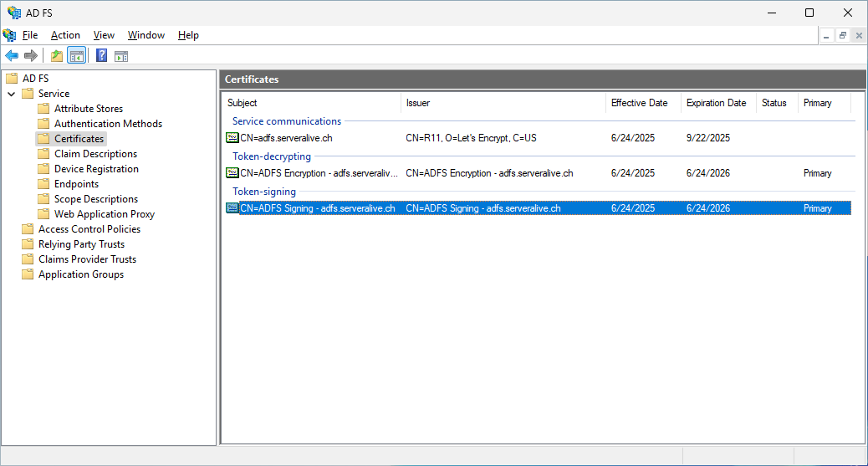Viewport: 868px width, 466px height.
Task: Select CN=adfs.serveralive.ch subject text
Action: click(x=286, y=138)
